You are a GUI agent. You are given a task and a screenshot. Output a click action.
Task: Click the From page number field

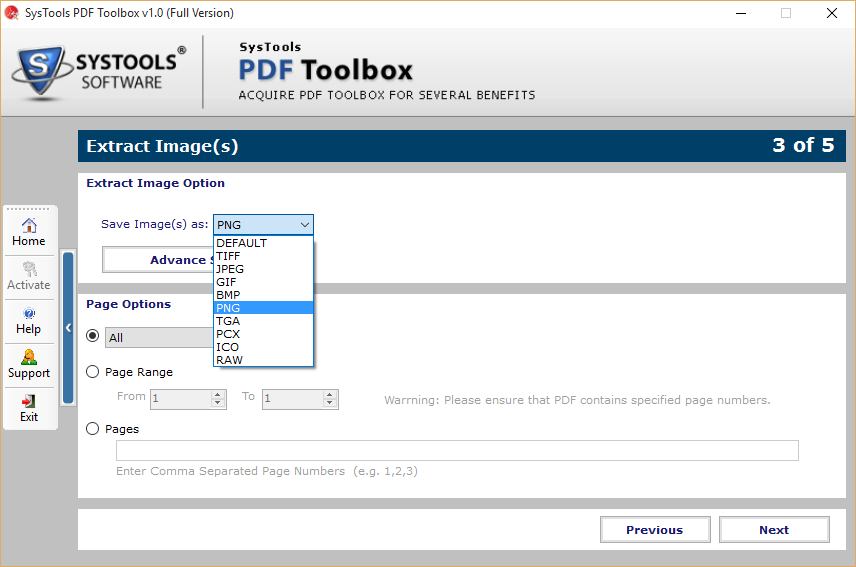[181, 399]
